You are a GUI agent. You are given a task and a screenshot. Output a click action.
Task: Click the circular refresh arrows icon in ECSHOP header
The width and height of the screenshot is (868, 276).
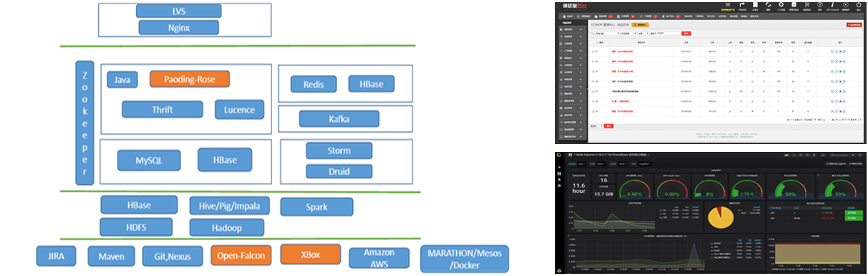tap(768, 4)
